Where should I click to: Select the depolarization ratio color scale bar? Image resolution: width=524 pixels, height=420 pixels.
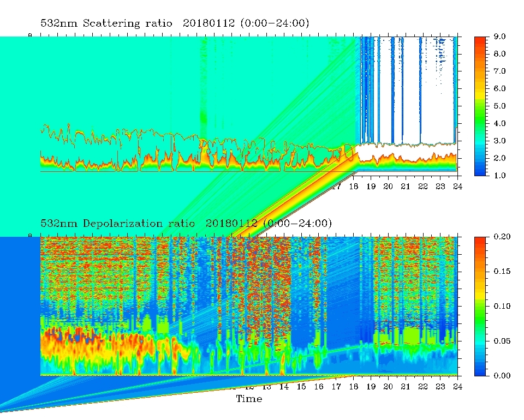(480, 307)
